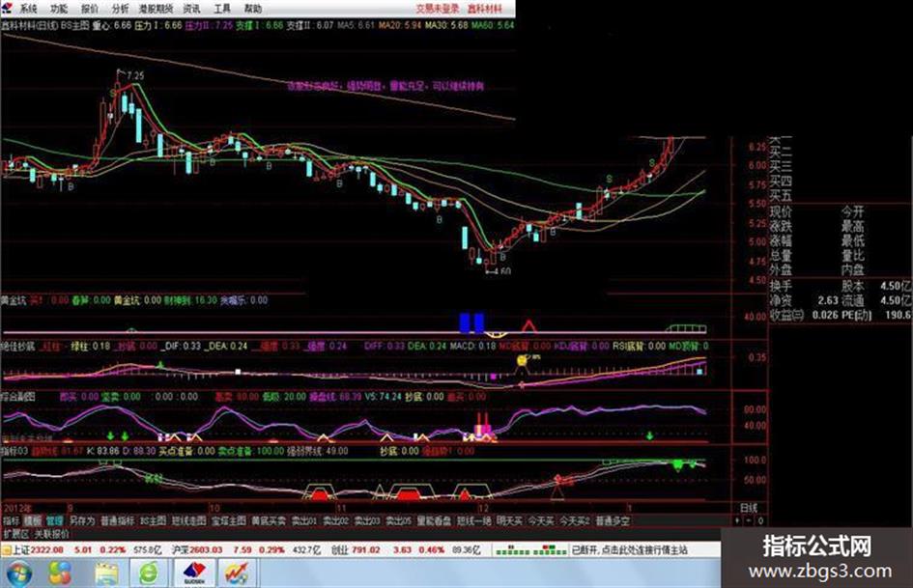Click the 另存为 button

click(81, 520)
